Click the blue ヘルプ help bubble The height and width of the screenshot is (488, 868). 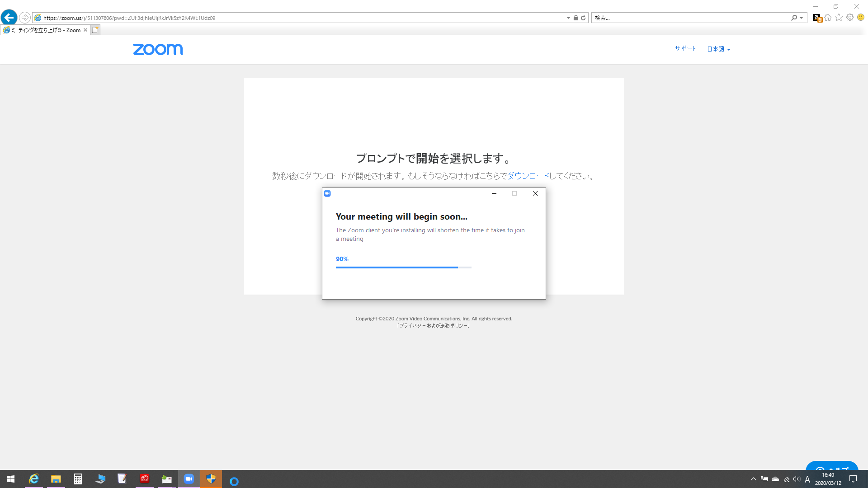832,466
